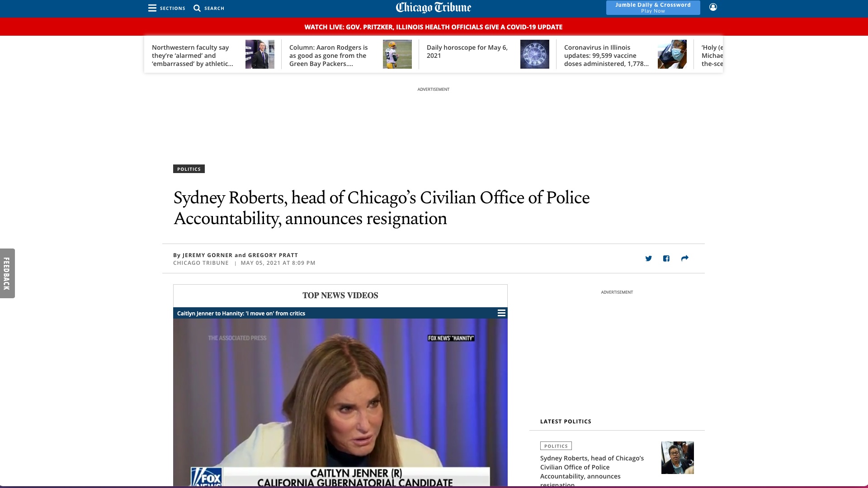Open the Feedback side tab
This screenshot has width=868, height=488.
point(7,273)
